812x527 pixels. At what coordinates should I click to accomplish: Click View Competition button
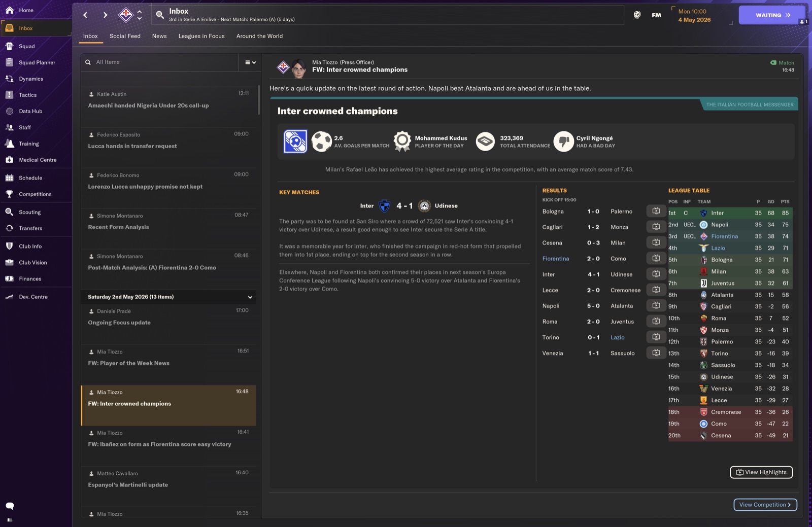click(x=765, y=505)
